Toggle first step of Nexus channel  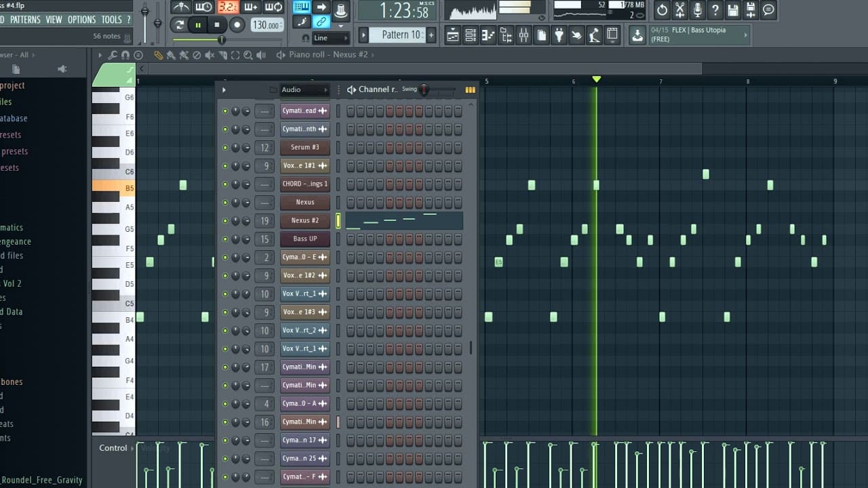click(351, 203)
